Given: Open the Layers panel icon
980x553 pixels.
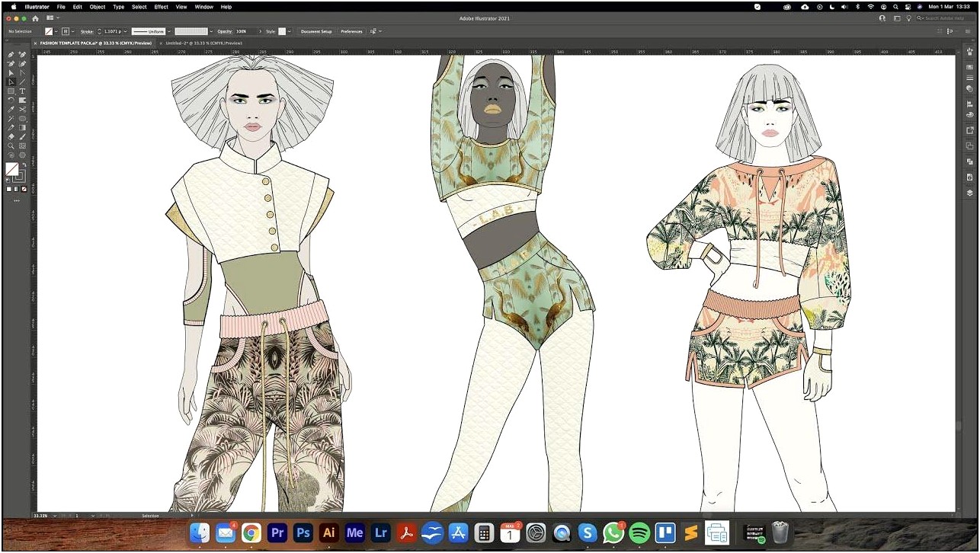Looking at the screenshot, I should 970,192.
